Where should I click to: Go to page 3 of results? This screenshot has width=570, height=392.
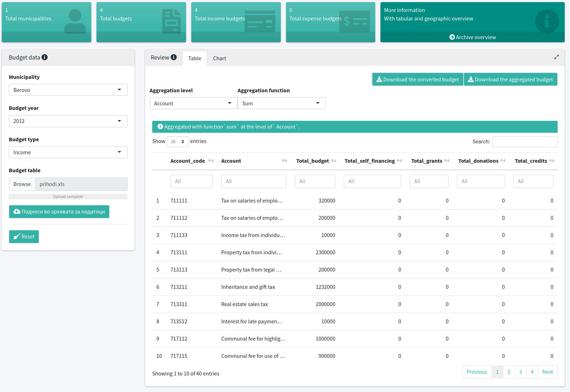click(520, 372)
